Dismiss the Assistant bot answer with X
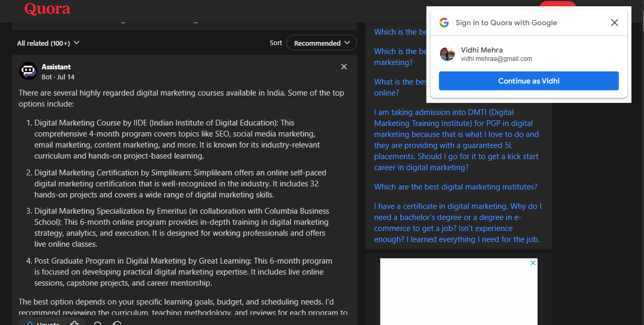 (x=344, y=67)
